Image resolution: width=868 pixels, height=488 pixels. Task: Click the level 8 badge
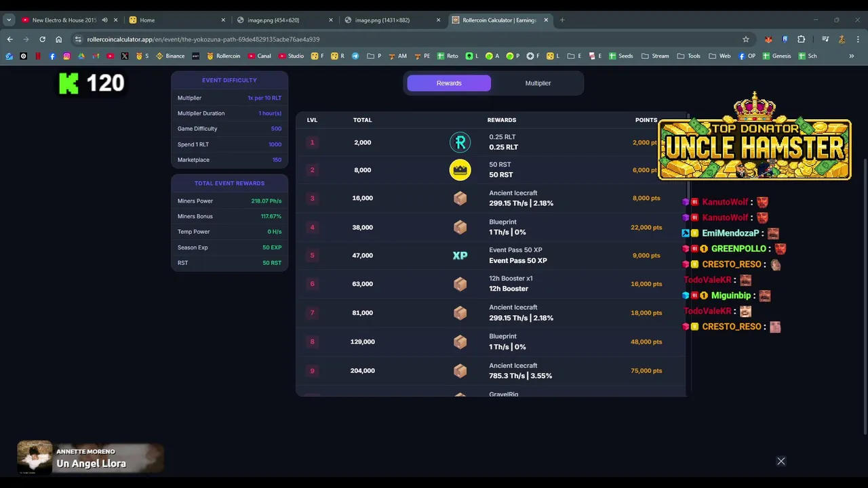(312, 342)
